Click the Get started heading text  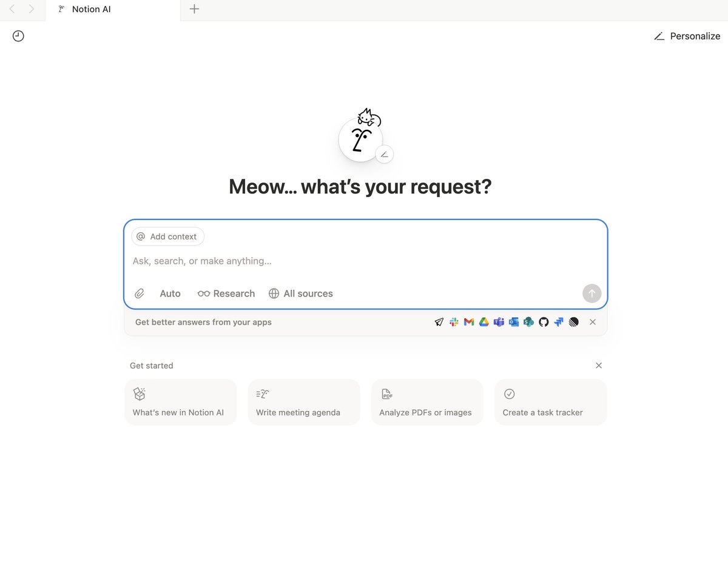[152, 366]
